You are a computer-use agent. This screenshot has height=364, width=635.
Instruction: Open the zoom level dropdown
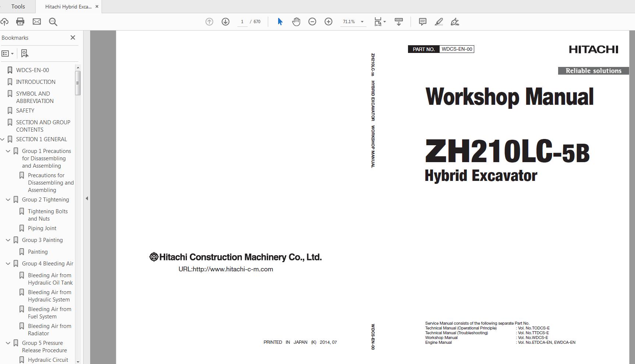[x=362, y=22]
